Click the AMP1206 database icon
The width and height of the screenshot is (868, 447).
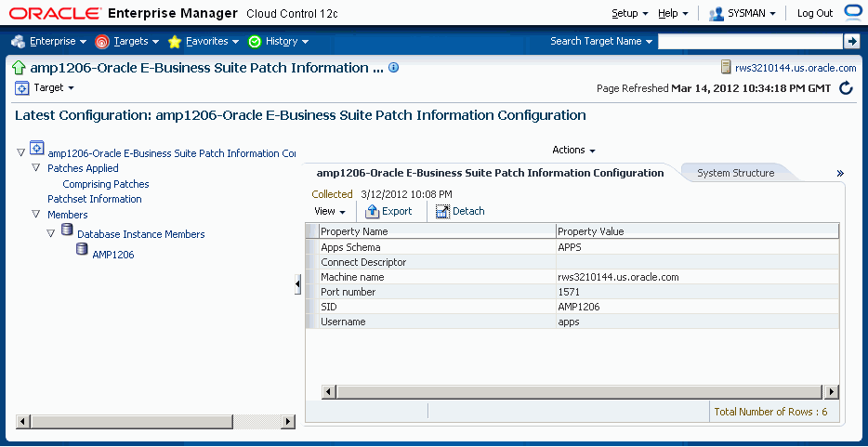click(82, 249)
